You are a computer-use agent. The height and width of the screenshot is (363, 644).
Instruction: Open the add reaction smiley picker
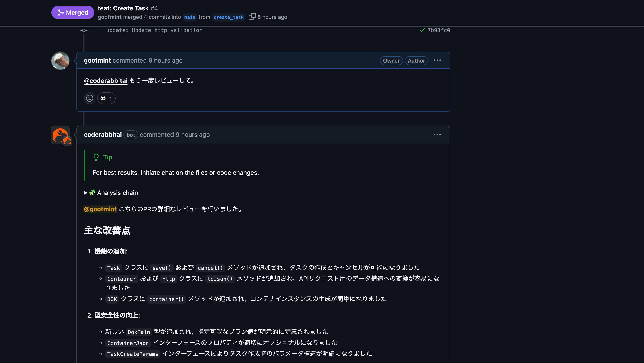click(x=89, y=98)
